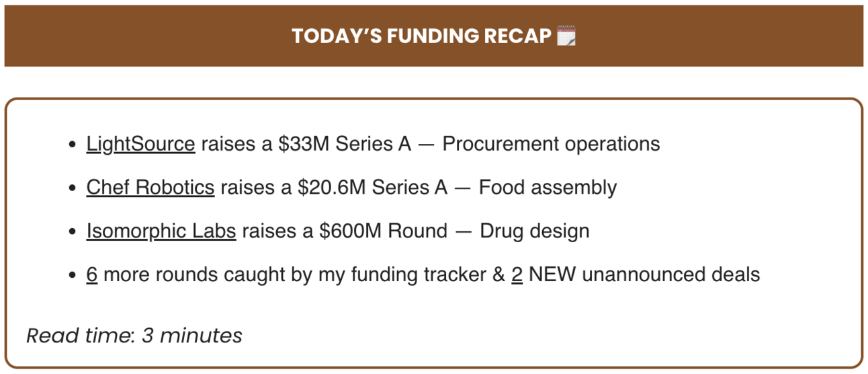Viewport: 868px width, 374px height.
Task: Follow the Isomorphic Labs link
Action: tap(161, 231)
